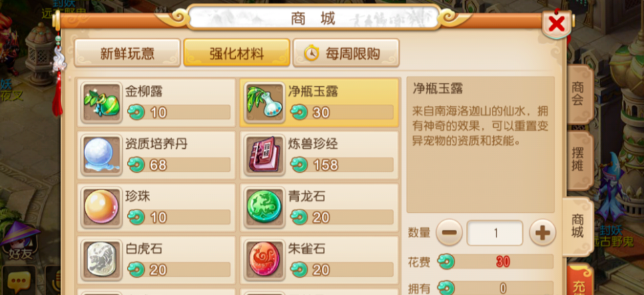Switch to the 新鲜玩意 tab
Screen dimensions: 644x295
pyautogui.click(x=127, y=53)
